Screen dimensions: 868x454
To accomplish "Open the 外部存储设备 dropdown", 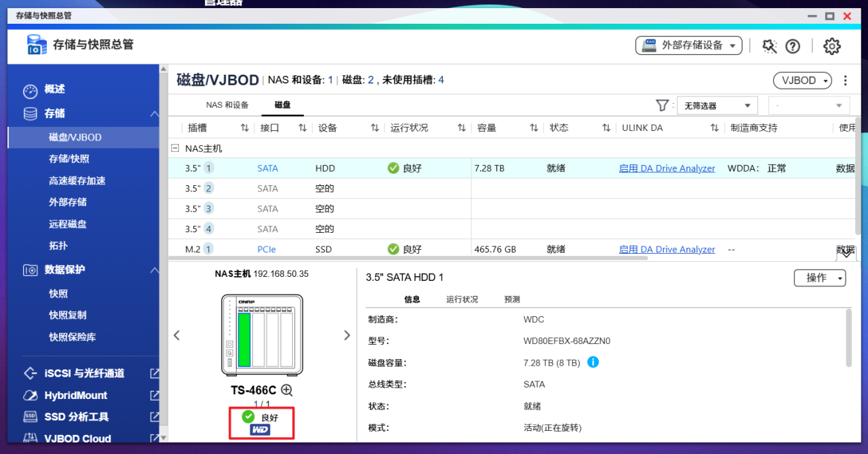I will 688,45.
